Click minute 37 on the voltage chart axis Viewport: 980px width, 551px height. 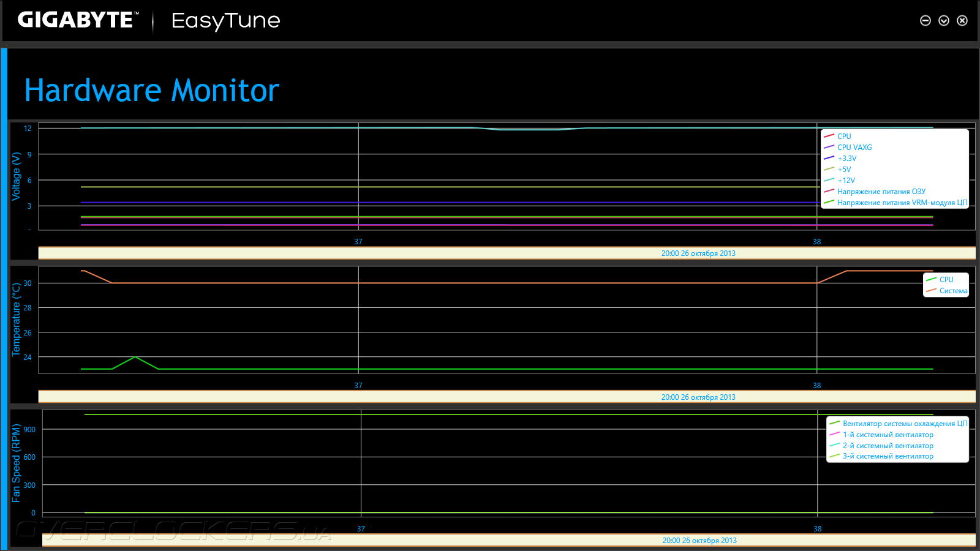tap(358, 242)
